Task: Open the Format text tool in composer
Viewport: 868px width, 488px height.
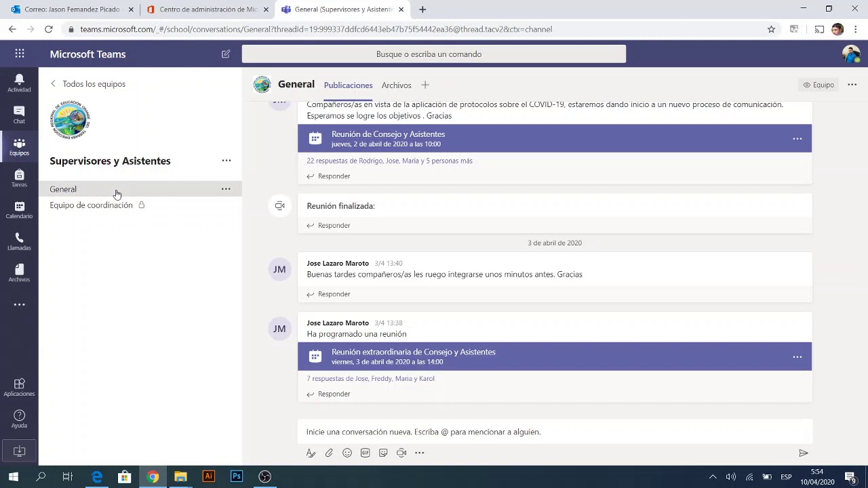Action: coord(311,453)
